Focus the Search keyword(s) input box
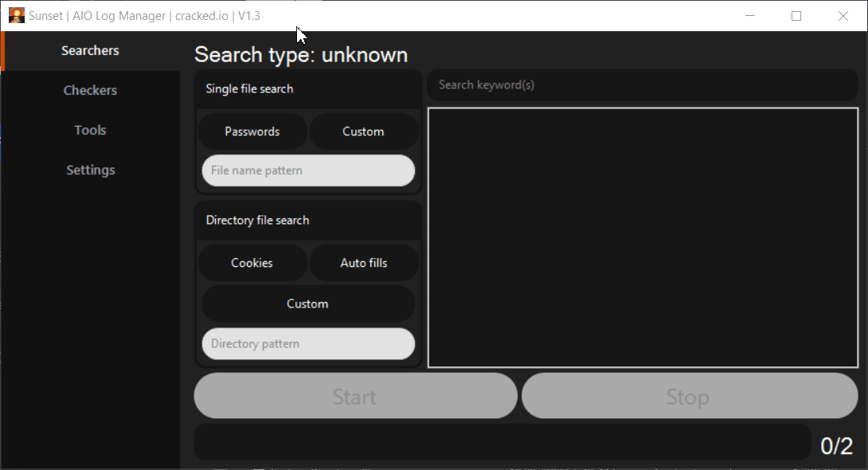This screenshot has height=470, width=868. click(642, 85)
